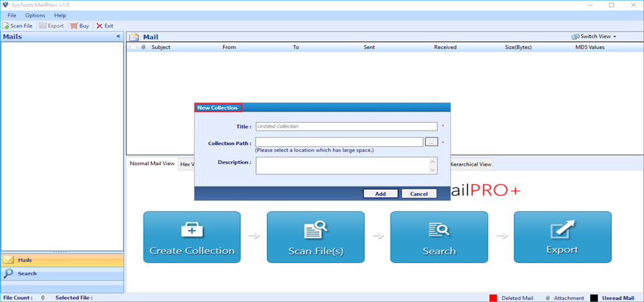This screenshot has width=644, height=302.
Task: Sort mails by To column
Action: (x=296, y=47)
